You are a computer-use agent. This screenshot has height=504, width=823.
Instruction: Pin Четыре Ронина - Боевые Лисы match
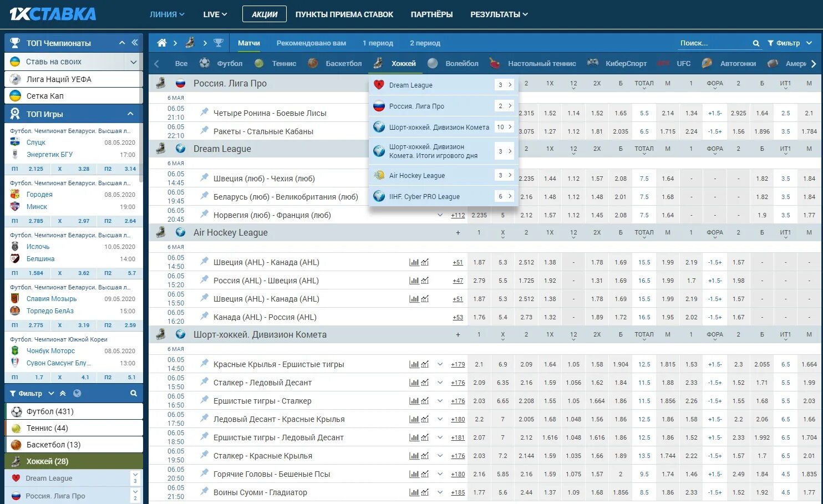(x=204, y=112)
